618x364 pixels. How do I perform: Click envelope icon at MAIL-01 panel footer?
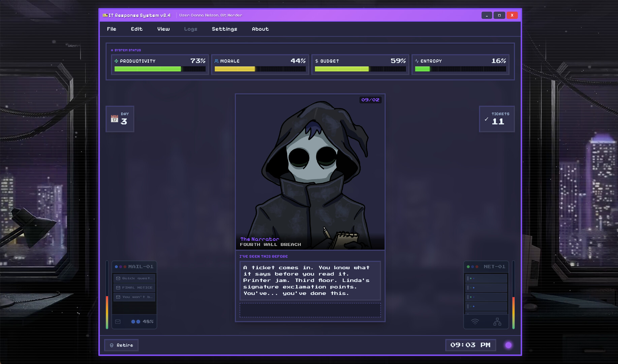(118, 322)
